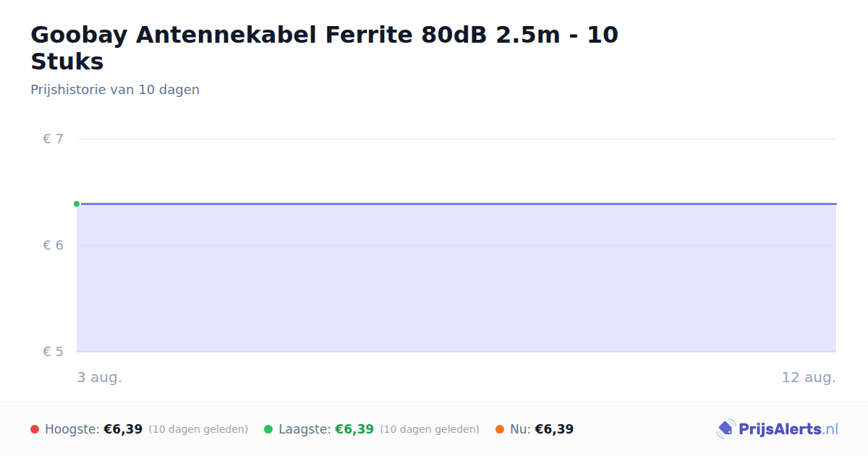Click the blue price history line
Image resolution: width=868 pixels, height=456 pixels.
coord(456,204)
